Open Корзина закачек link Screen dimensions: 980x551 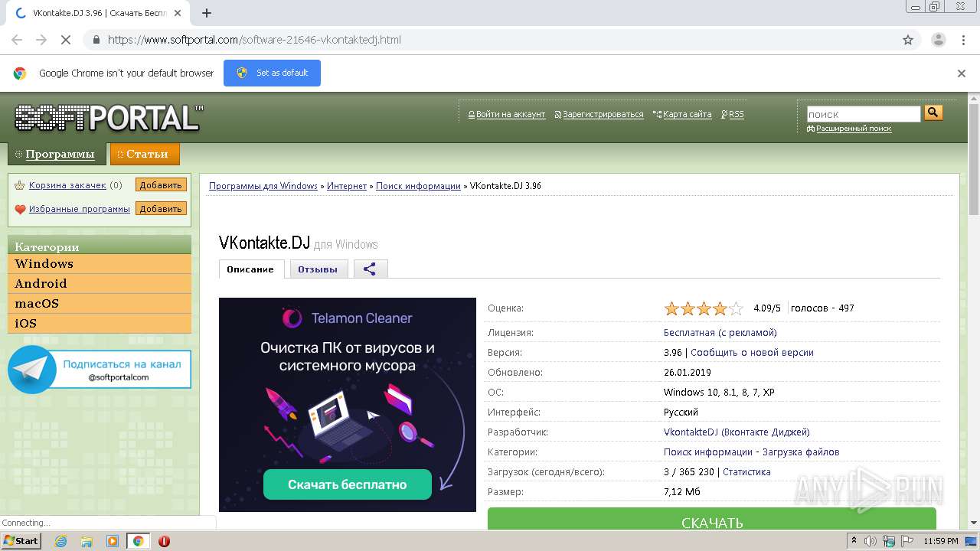pyautogui.click(x=67, y=185)
